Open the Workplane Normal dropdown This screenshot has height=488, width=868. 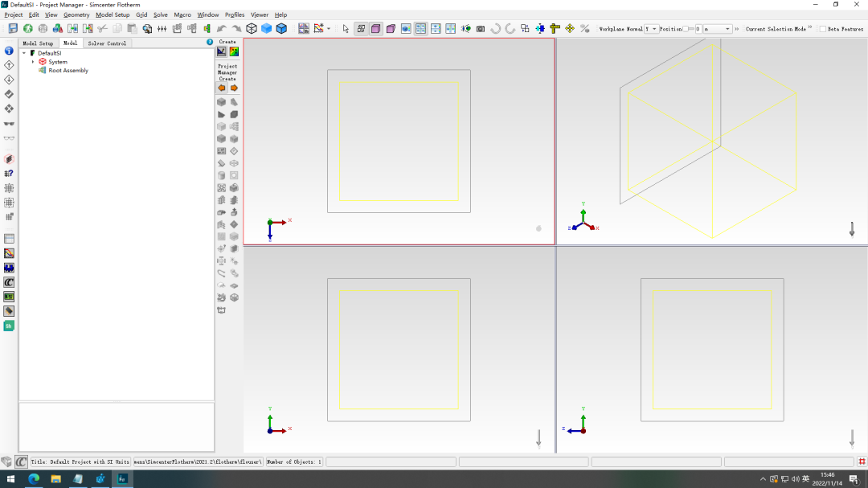tap(651, 29)
